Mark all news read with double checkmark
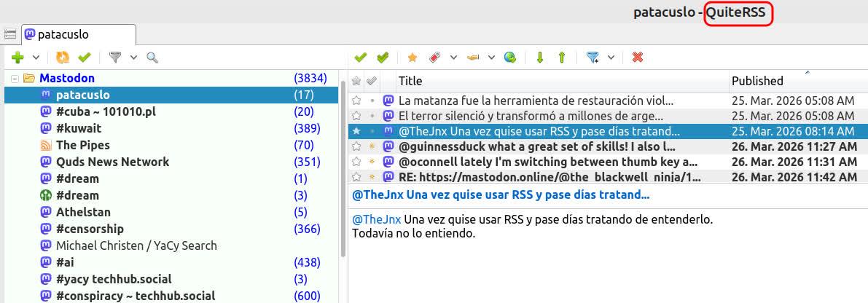Viewport: 868px width, 303px height. pos(383,57)
